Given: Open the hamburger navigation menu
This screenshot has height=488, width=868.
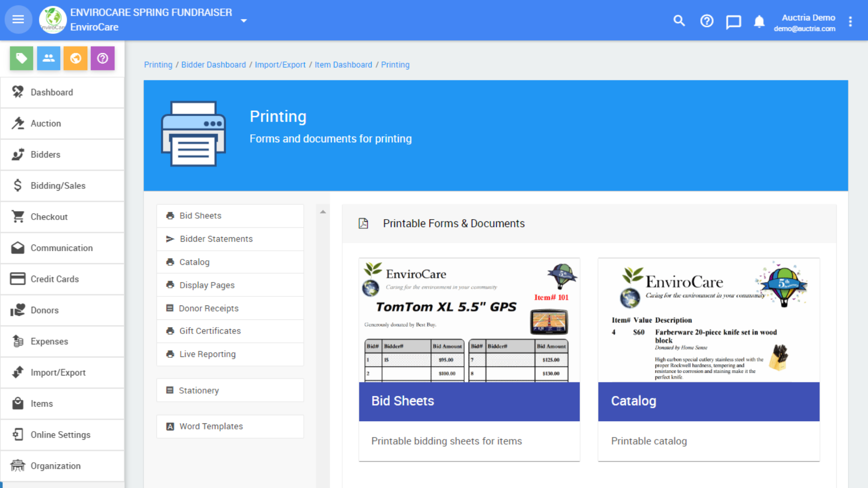Looking at the screenshot, I should click(x=18, y=19).
